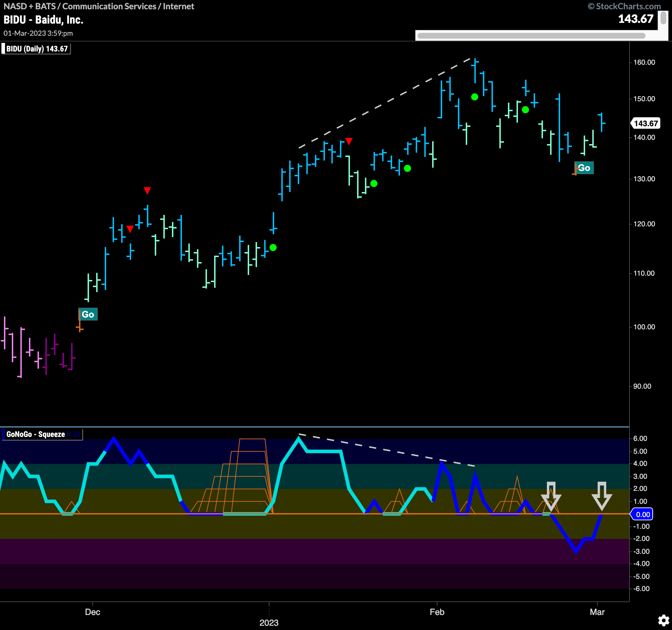Click the -6.00 oscillator axis label
The image size is (672, 630).
(641, 589)
